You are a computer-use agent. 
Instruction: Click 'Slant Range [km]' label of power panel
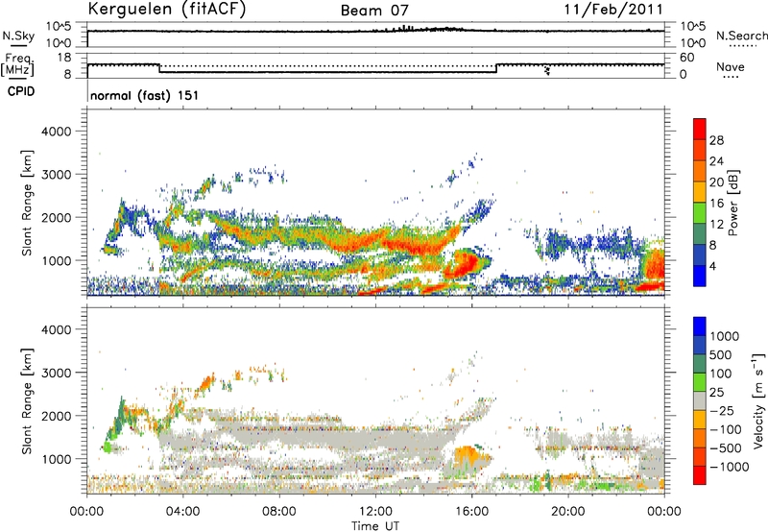[27, 203]
